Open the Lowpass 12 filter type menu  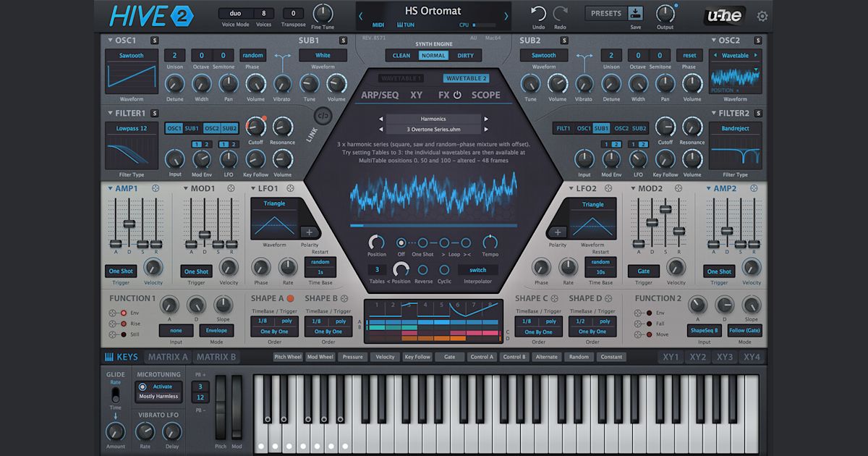[131, 128]
